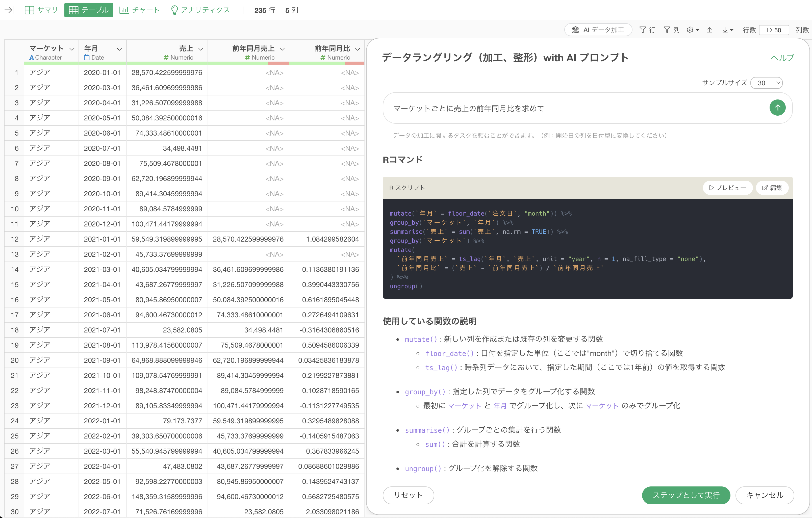The image size is (812, 518).
Task: Open the チャート tab
Action: tap(140, 10)
